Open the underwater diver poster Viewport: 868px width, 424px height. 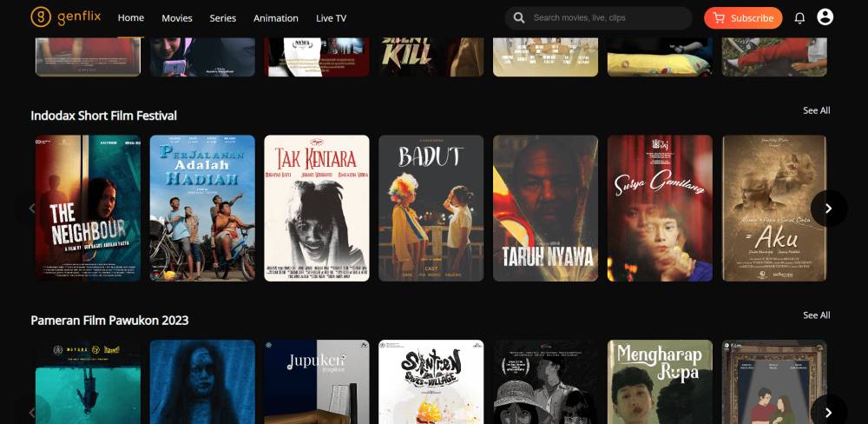point(88,382)
